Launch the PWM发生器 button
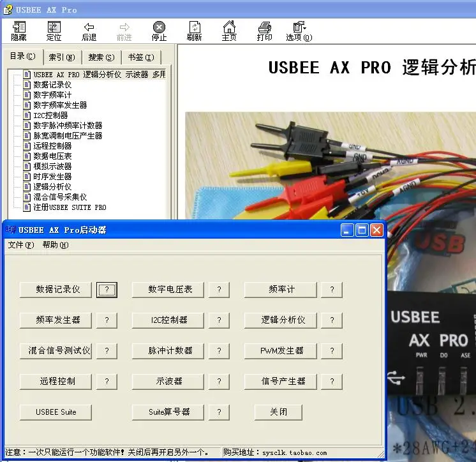 point(280,351)
